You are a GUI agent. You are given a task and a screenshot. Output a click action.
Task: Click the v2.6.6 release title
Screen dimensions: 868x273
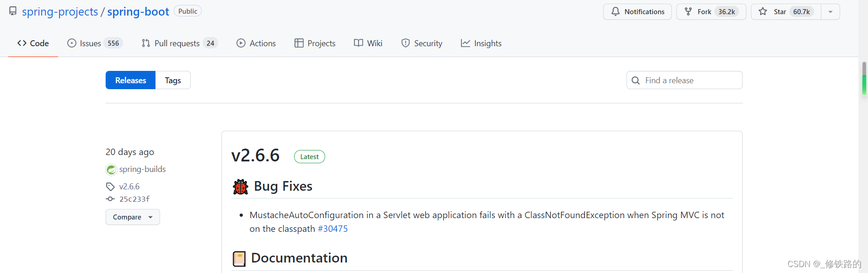coord(255,155)
